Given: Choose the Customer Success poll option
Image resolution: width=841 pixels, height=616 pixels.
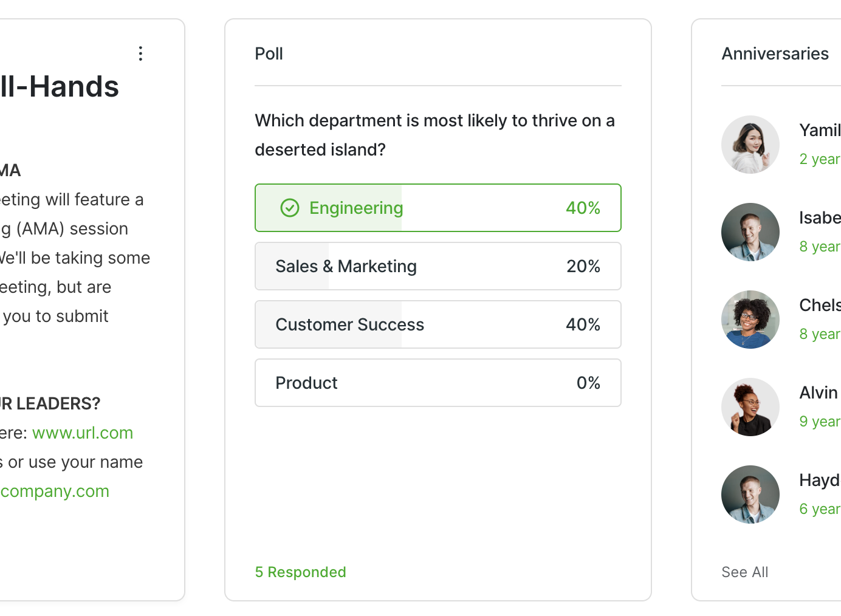Looking at the screenshot, I should 438,324.
